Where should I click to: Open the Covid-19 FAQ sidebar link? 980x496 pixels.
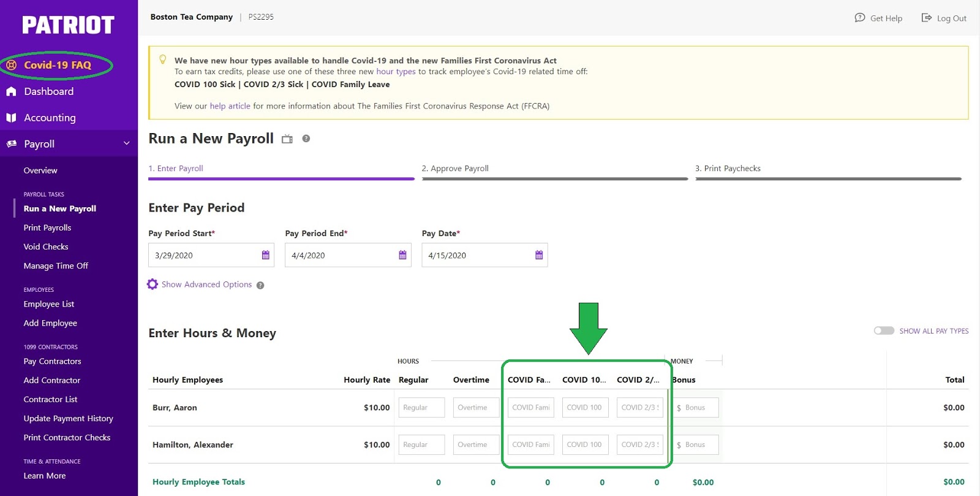[x=58, y=65]
